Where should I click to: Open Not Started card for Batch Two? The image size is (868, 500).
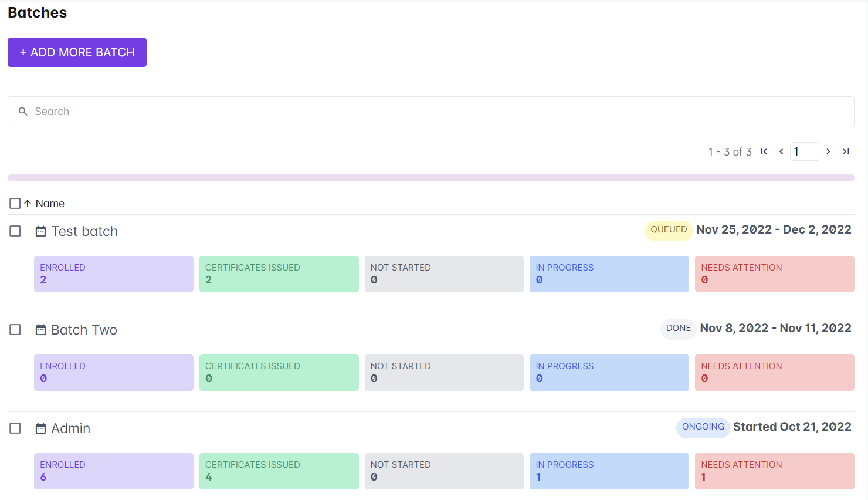click(444, 373)
